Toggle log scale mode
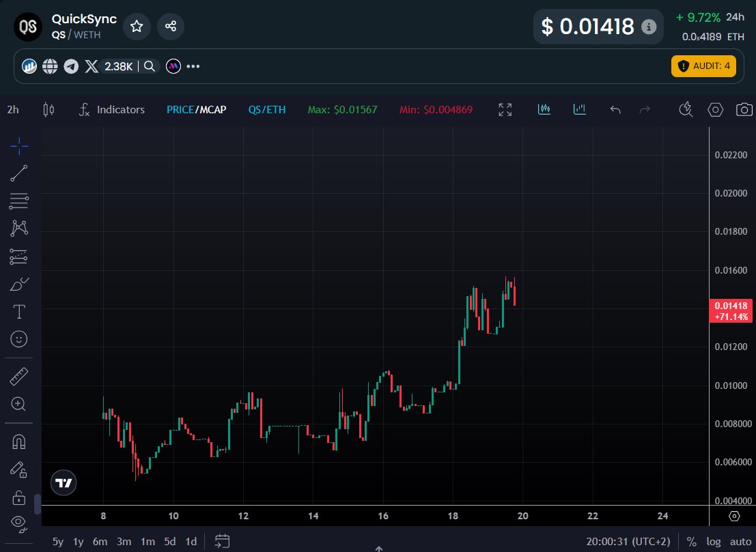 point(714,541)
